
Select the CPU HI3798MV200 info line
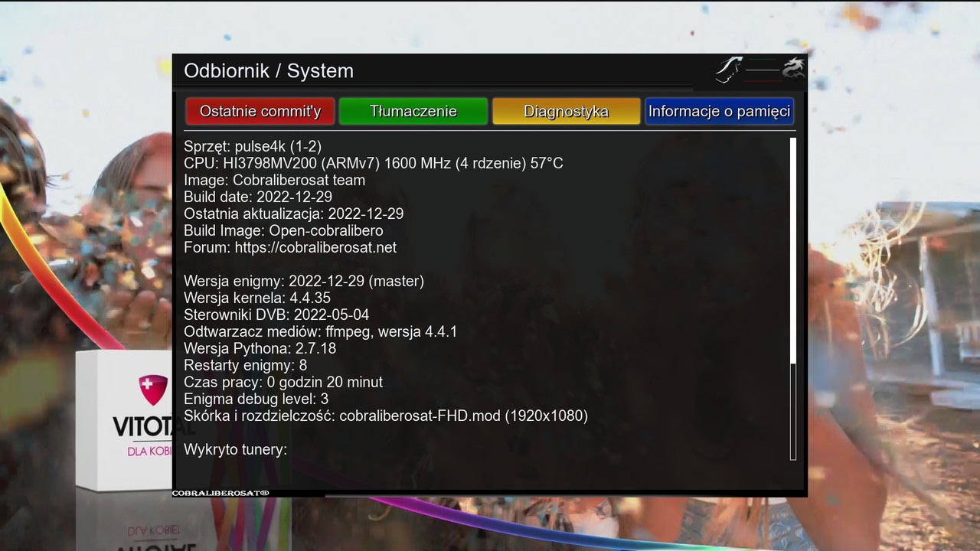click(x=373, y=163)
